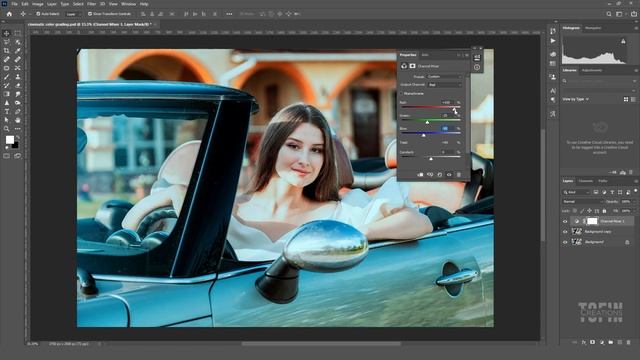
Task: Select the Eraser tool
Action: (x=18, y=85)
